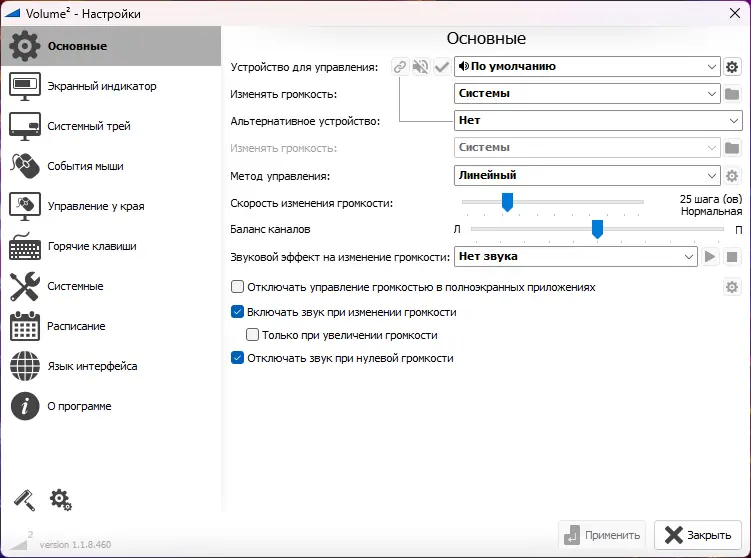
Task: Click the muted speaker icon
Action: click(x=421, y=67)
